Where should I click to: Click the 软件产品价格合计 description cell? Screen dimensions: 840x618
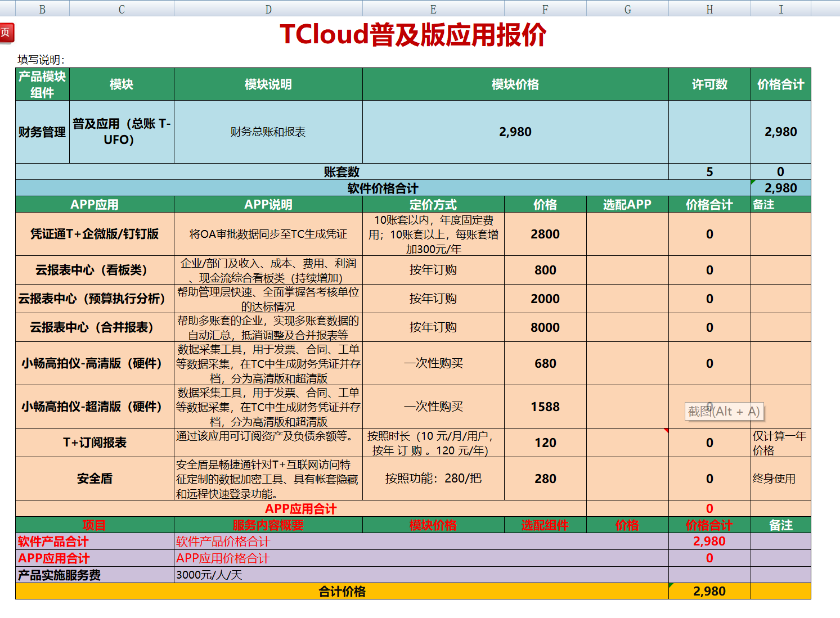pyautogui.click(x=421, y=542)
